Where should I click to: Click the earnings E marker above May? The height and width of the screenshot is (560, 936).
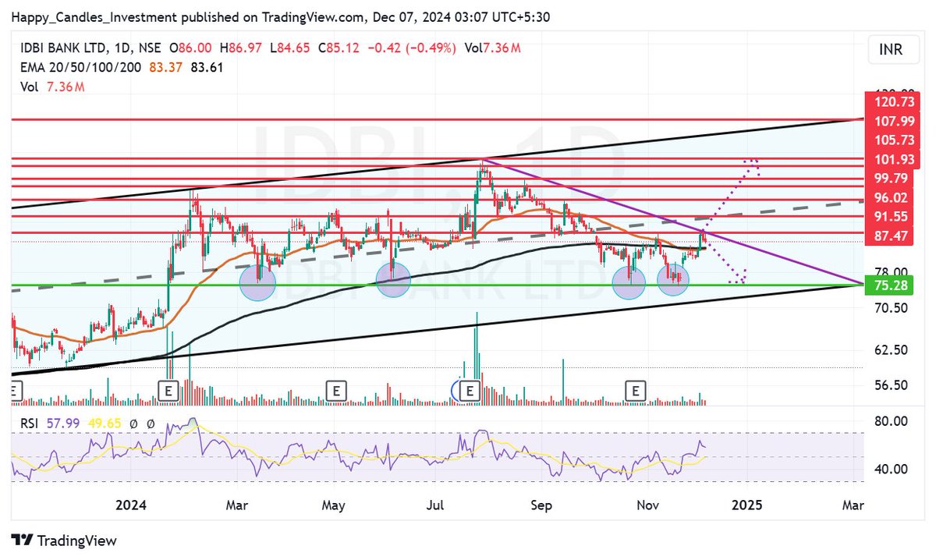coord(335,389)
